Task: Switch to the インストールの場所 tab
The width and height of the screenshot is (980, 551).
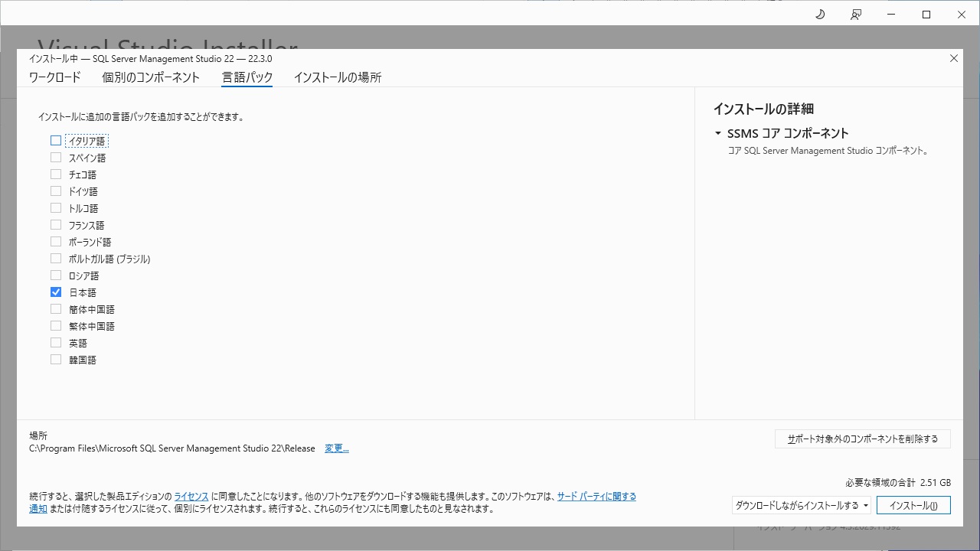Action: click(x=337, y=77)
